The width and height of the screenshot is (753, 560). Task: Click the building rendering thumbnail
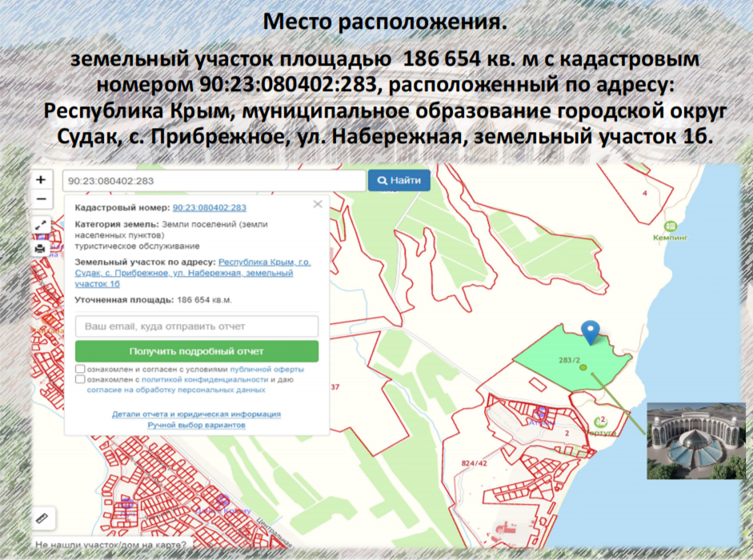pyautogui.click(x=695, y=441)
